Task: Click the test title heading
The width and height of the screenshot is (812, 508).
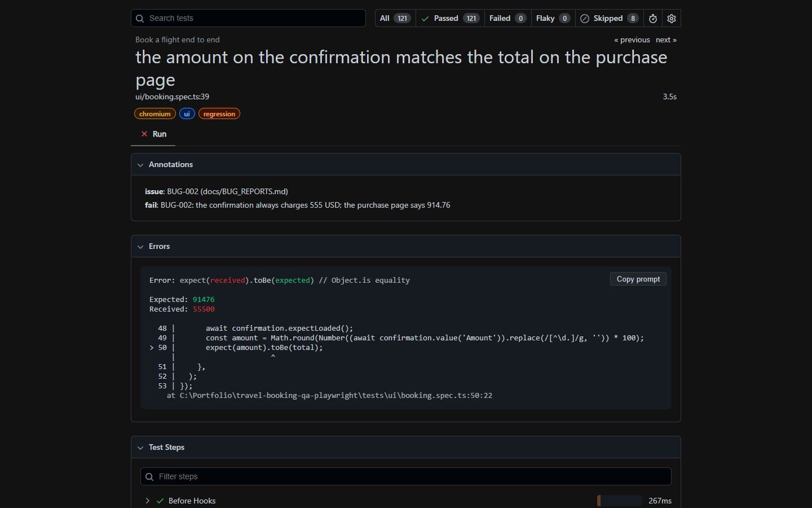Action: click(401, 68)
